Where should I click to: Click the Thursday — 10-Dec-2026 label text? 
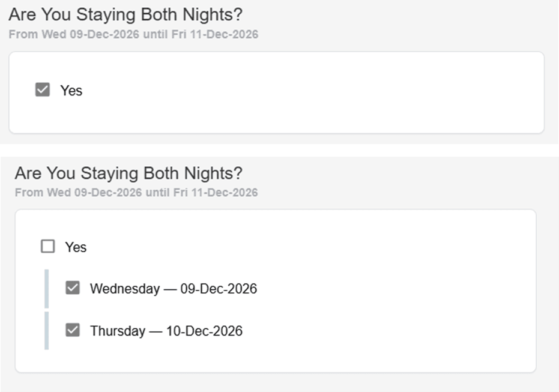tap(166, 331)
